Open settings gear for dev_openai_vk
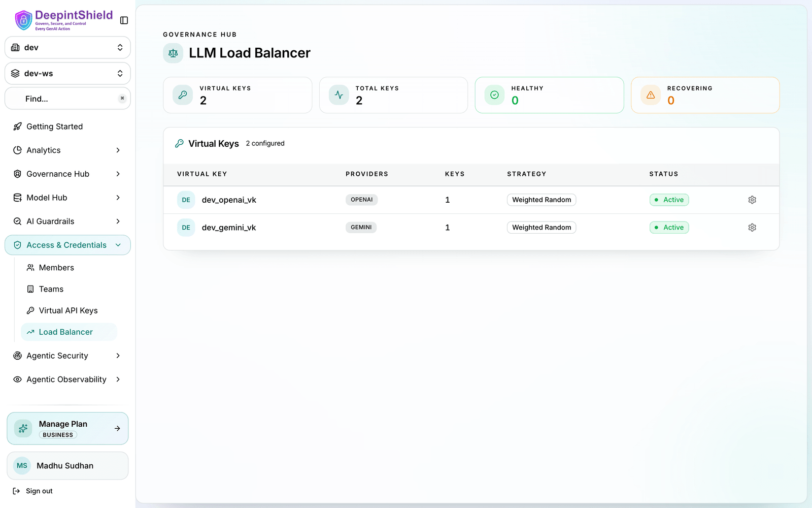The width and height of the screenshot is (812, 508). (752, 200)
